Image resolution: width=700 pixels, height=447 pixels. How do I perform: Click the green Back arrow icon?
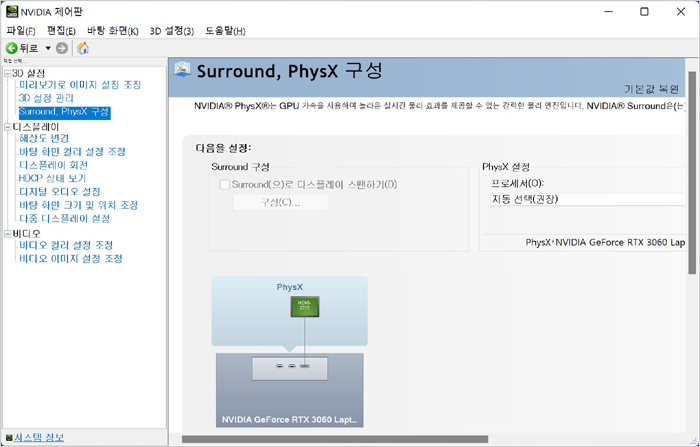click(x=11, y=48)
